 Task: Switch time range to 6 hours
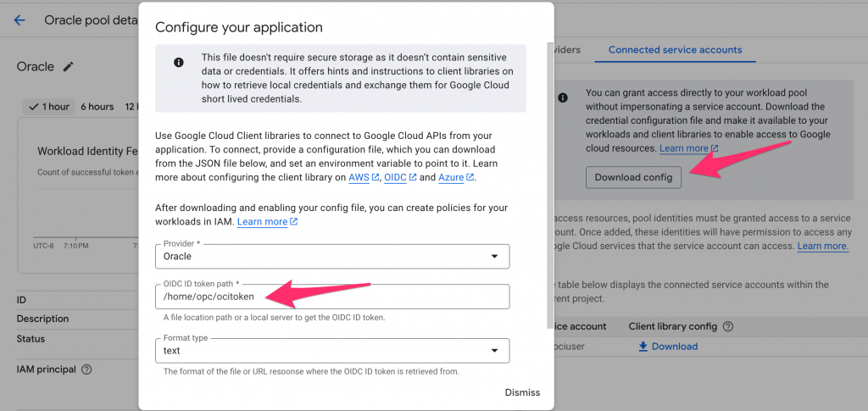(x=97, y=107)
